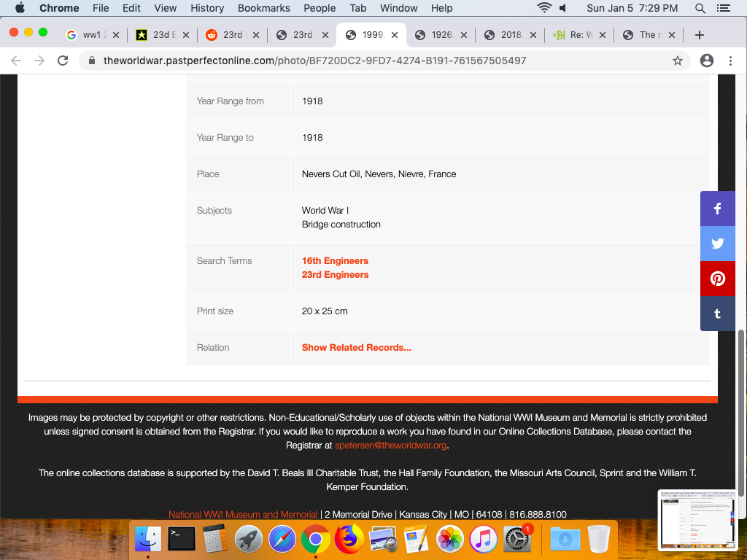Pin this record using the Pinterest icon
This screenshot has width=747, height=560.
[x=717, y=279]
